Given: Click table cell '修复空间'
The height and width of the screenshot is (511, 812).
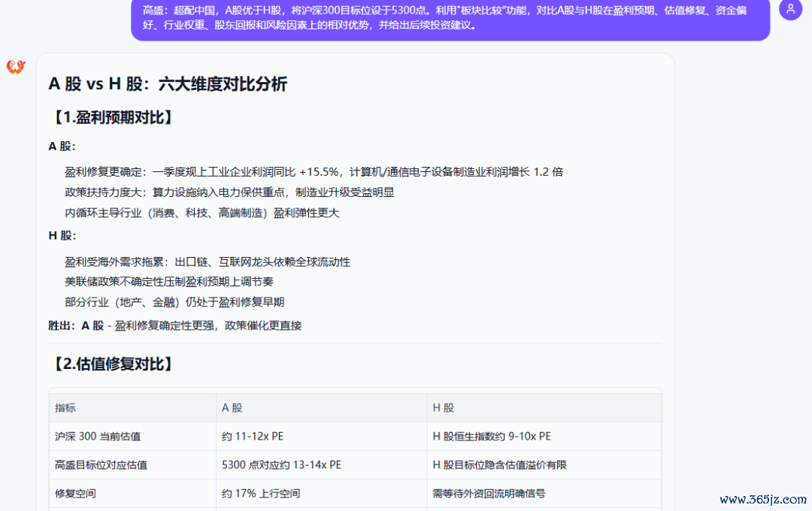Looking at the screenshot, I should [132, 494].
